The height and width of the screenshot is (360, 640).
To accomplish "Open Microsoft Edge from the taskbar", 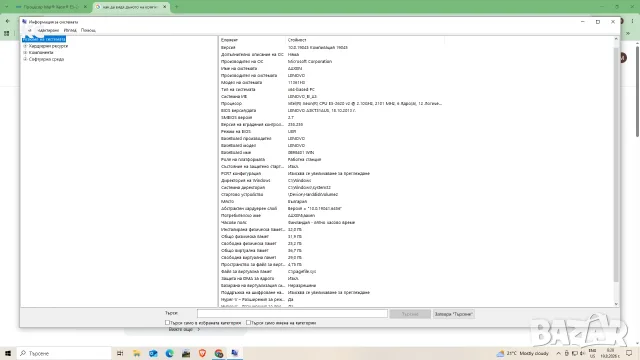I will (x=169, y=353).
